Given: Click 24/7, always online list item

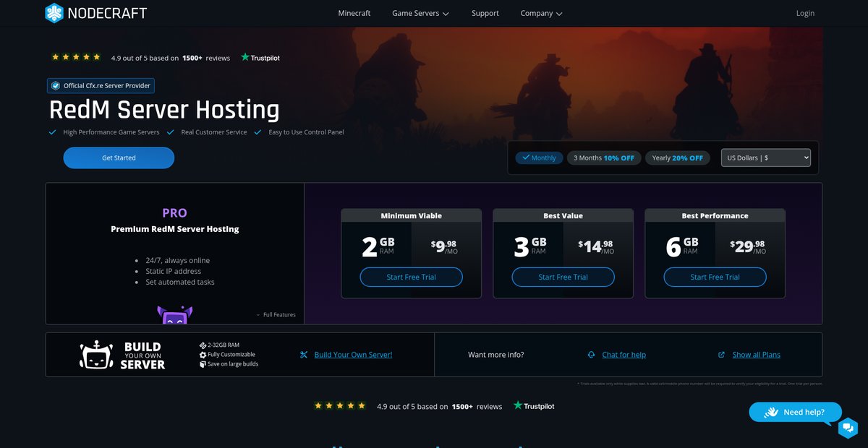Looking at the screenshot, I should coord(178,260).
